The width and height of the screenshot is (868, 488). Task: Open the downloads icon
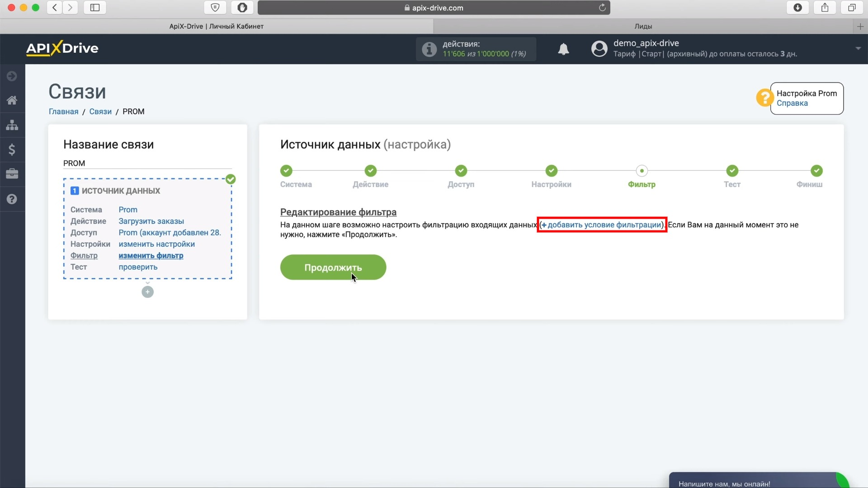pyautogui.click(x=798, y=8)
